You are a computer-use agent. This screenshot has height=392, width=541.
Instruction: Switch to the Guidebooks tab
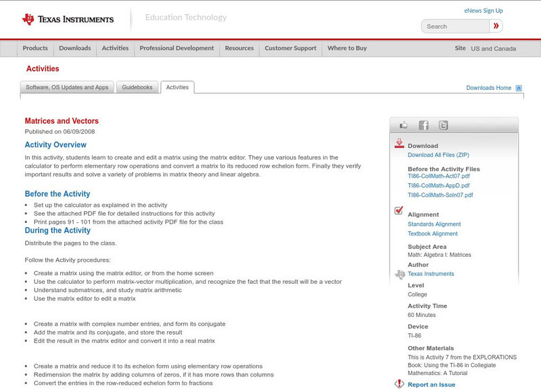tap(137, 87)
